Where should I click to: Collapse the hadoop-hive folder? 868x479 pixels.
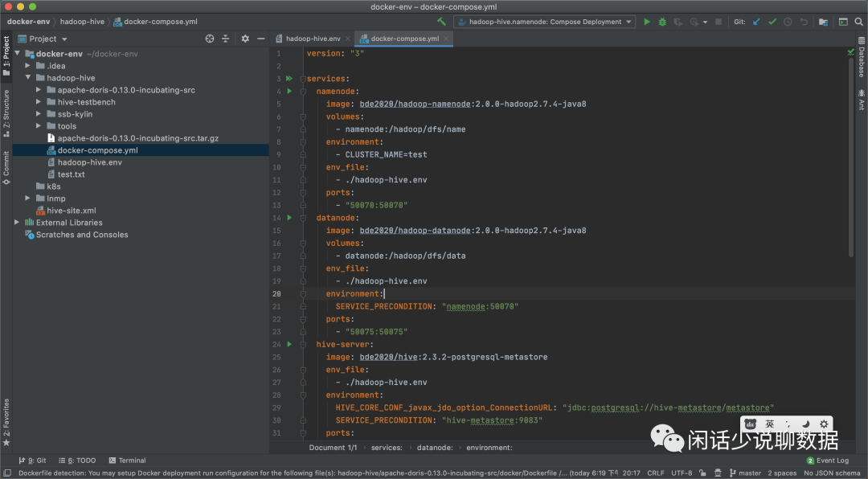28,78
